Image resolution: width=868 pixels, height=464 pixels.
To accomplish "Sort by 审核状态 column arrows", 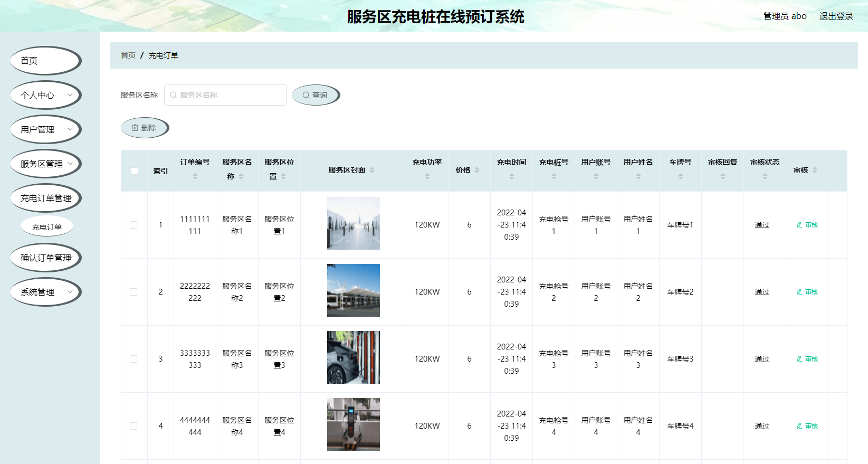I will click(x=765, y=177).
